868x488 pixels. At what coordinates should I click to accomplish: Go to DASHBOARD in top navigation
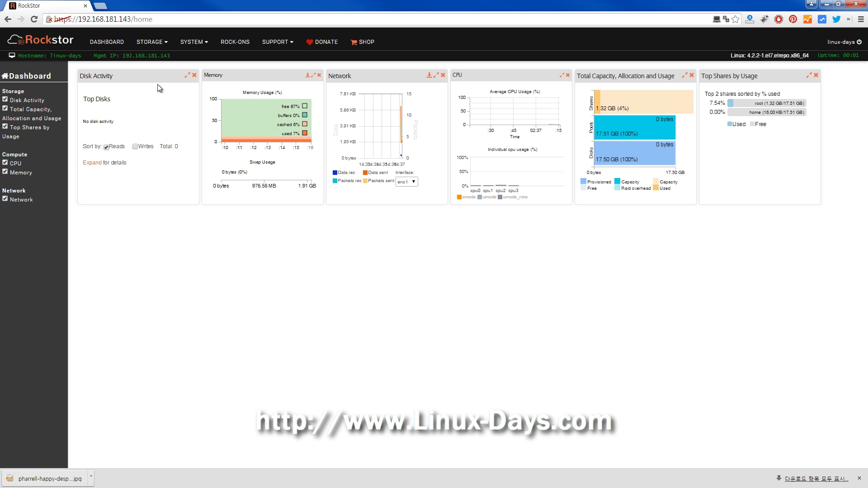click(107, 42)
